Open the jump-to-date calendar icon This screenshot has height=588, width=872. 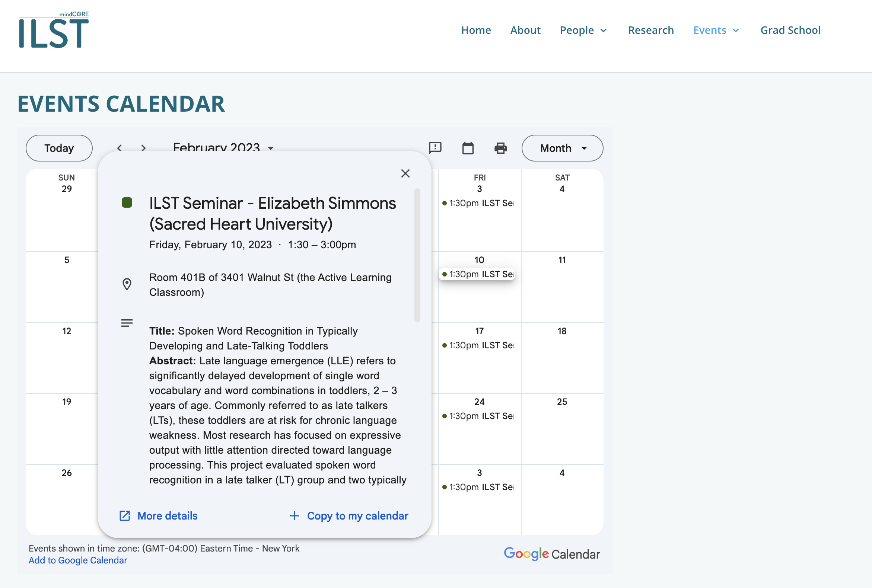pos(468,148)
